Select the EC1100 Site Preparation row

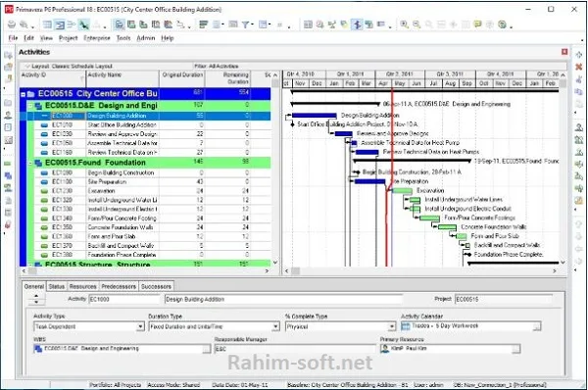[x=152, y=182]
